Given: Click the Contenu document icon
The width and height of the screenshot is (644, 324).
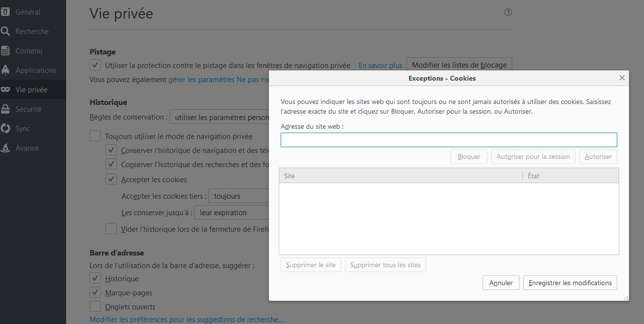Looking at the screenshot, I should [5, 51].
